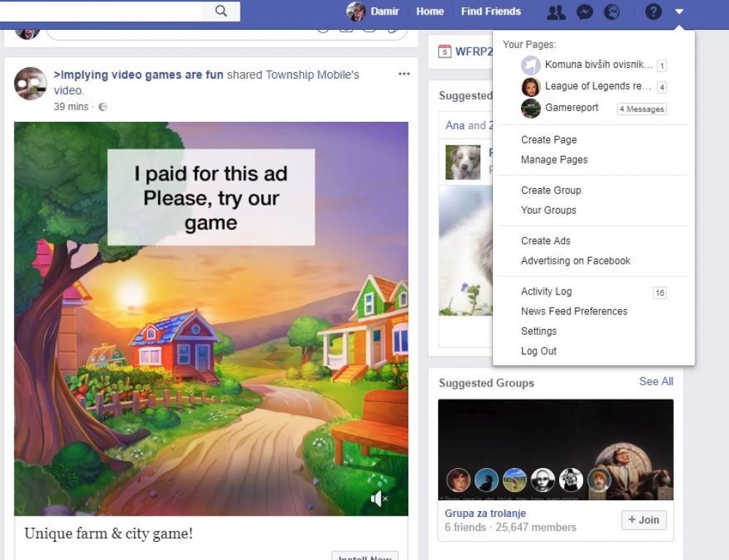
Task: Open the Grupa za trolanje group link
Action: (x=485, y=513)
